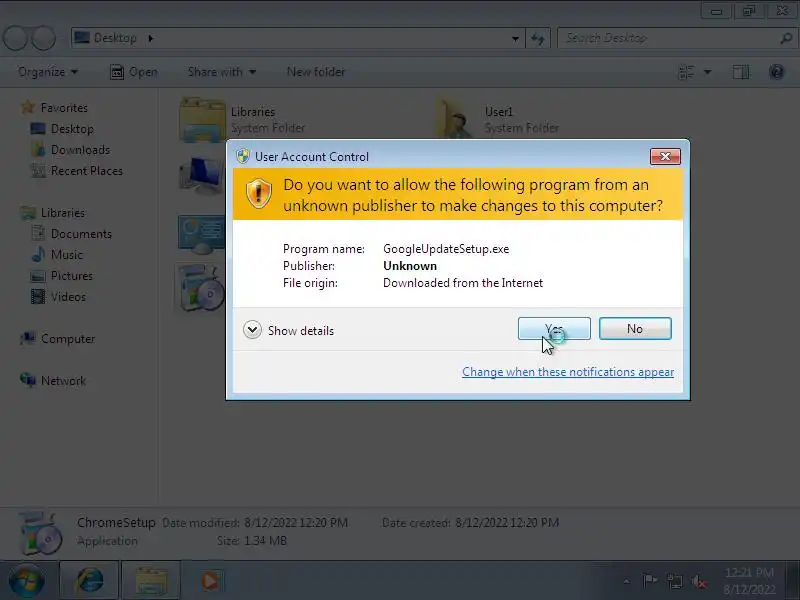Open the Share with dropdown in Explorer

221,72
